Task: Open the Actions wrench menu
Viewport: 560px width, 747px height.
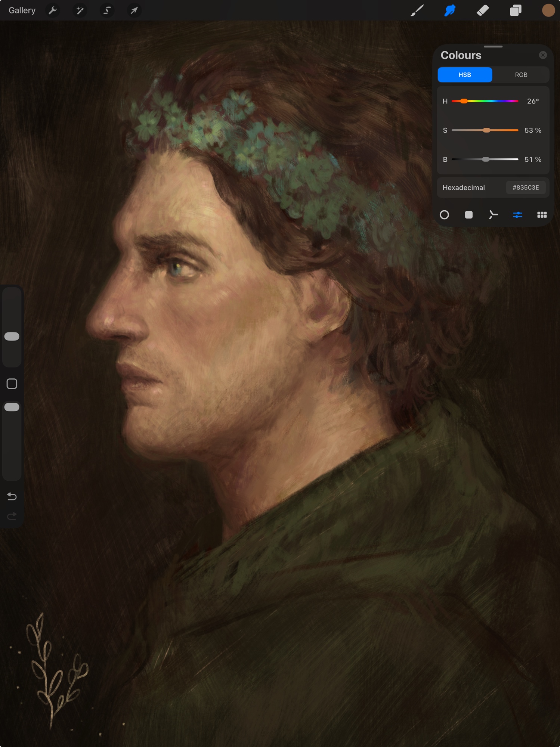Action: pos(53,10)
